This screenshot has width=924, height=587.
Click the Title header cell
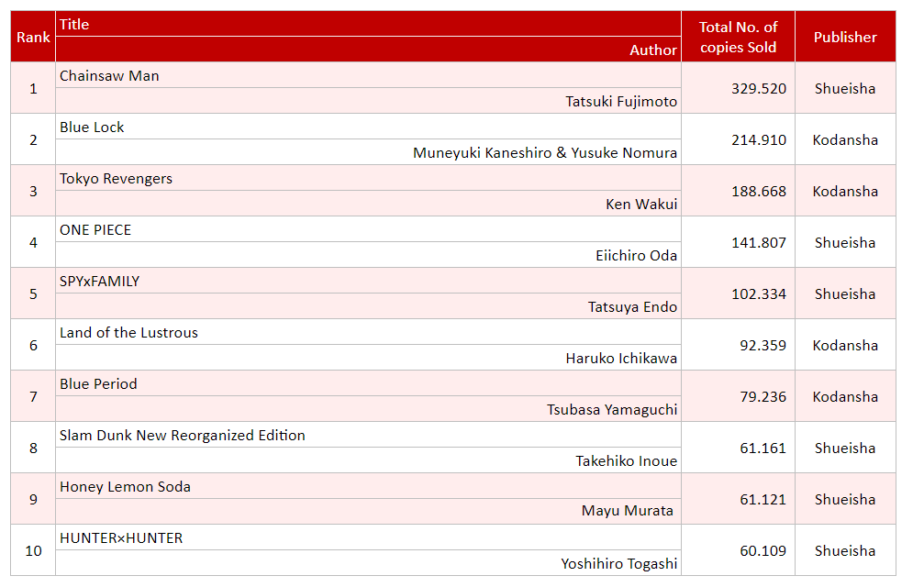pyautogui.click(x=368, y=24)
